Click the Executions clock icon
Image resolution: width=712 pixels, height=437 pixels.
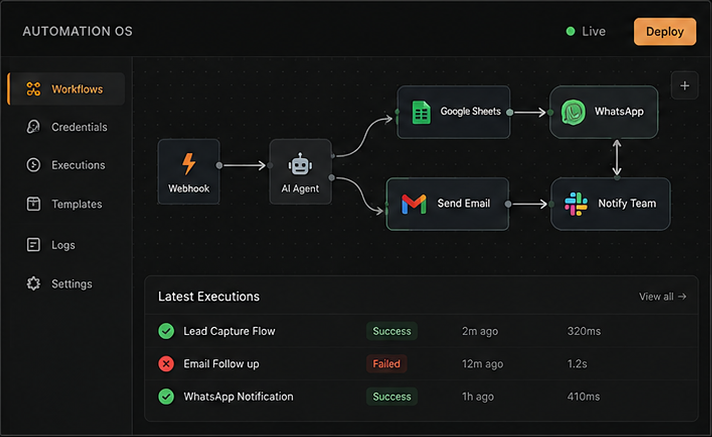pyautogui.click(x=33, y=165)
